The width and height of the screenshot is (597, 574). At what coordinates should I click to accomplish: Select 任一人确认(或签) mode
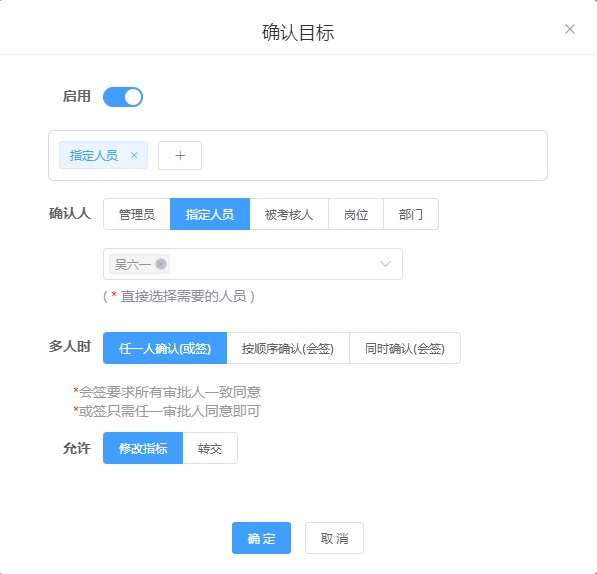point(165,348)
